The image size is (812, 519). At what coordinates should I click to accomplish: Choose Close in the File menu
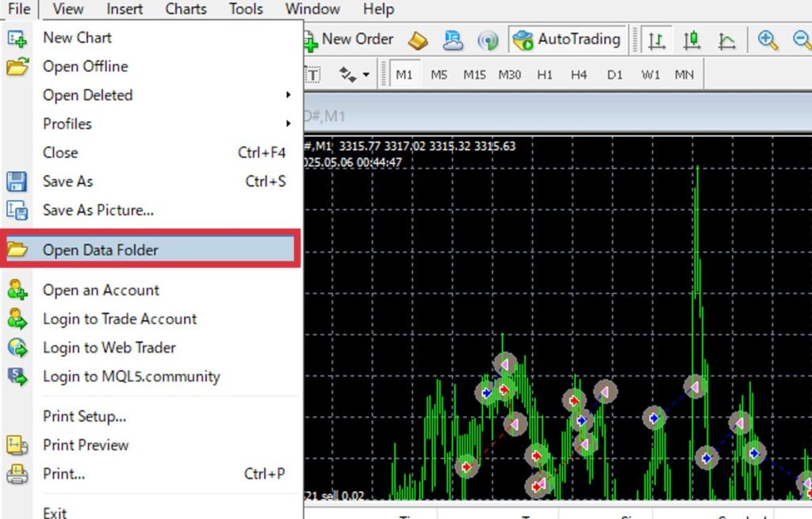point(152,153)
